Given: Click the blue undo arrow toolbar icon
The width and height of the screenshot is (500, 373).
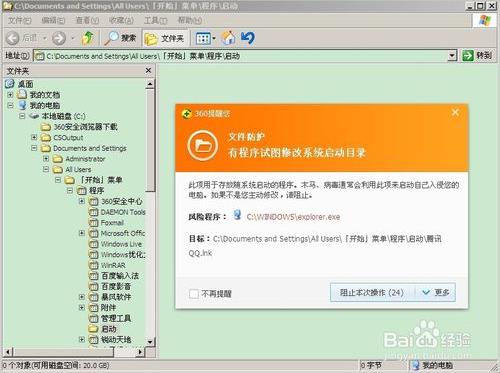Looking at the screenshot, I should tap(248, 38).
